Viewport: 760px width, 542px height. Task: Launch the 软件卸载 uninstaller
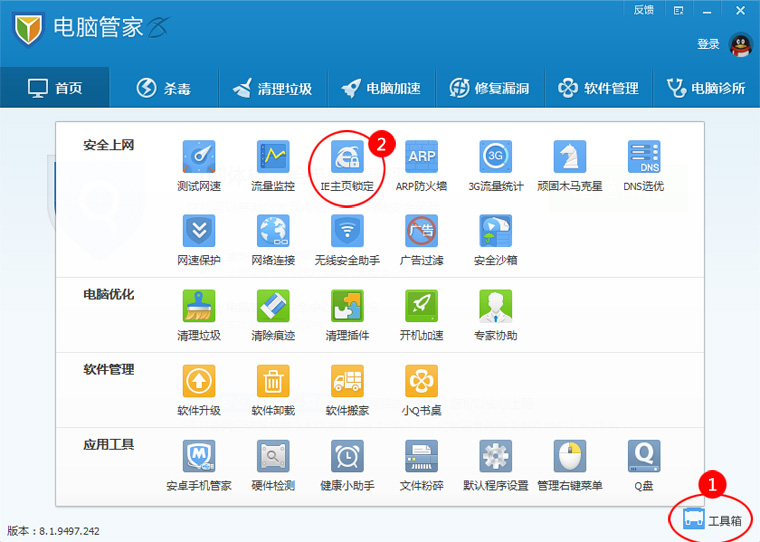273,382
